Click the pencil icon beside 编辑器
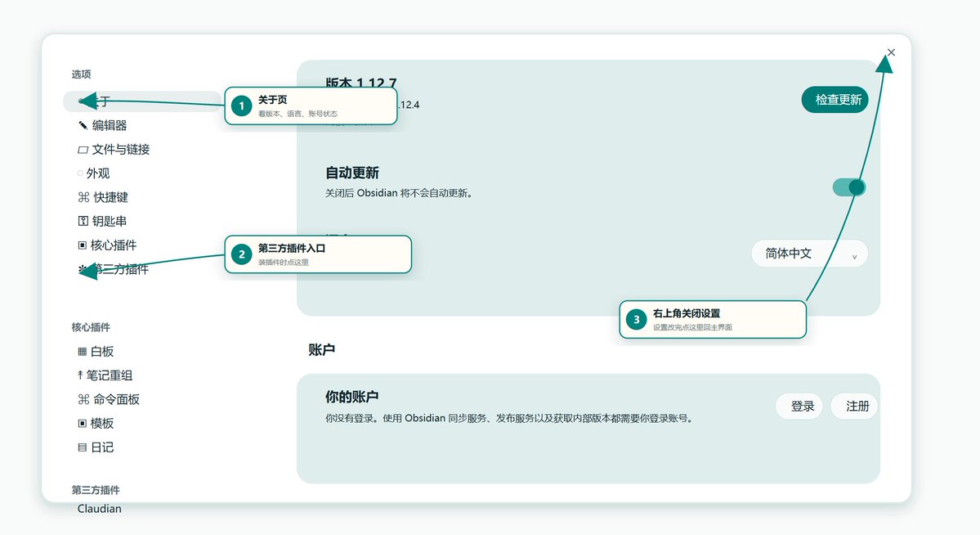 (83, 125)
